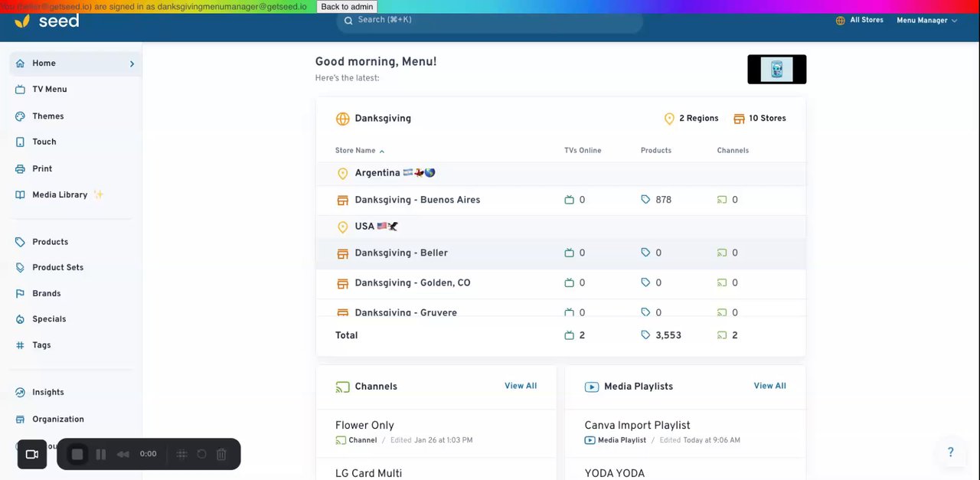Open the YODA YODA playlist
This screenshot has height=480, width=980.
point(614,473)
